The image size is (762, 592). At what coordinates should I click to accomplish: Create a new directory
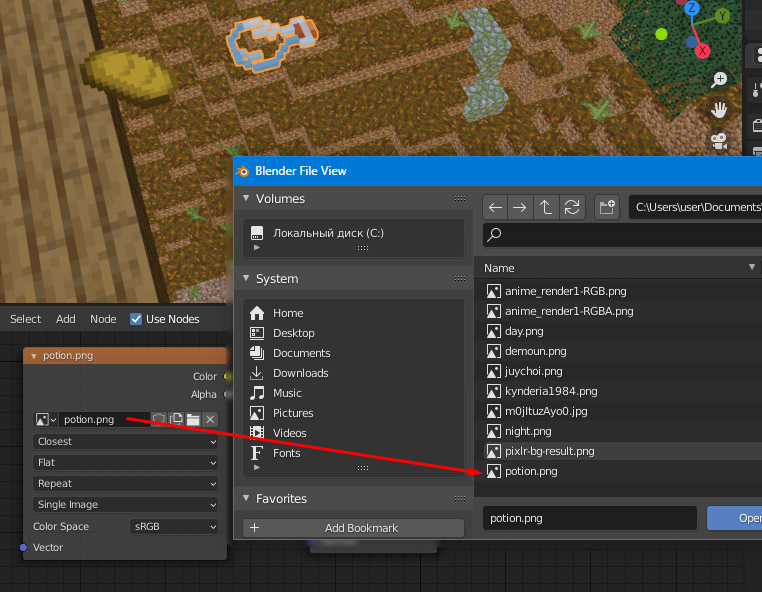(607, 208)
